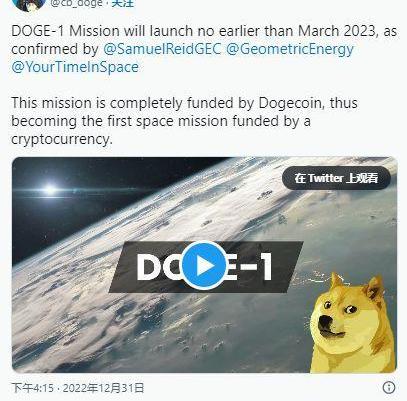Click the 'March 2023' text in tweet
The image size is (407, 401).
[x=337, y=31]
